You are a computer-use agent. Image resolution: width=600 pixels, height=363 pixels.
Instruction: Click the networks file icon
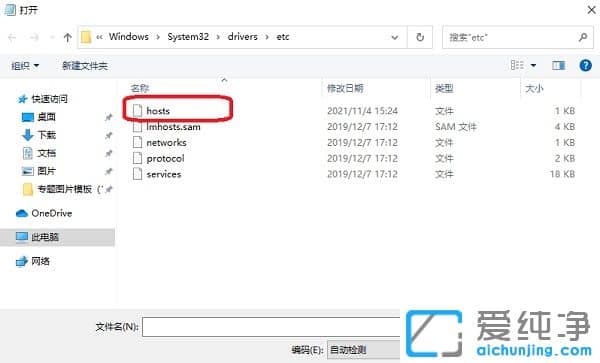pos(137,143)
